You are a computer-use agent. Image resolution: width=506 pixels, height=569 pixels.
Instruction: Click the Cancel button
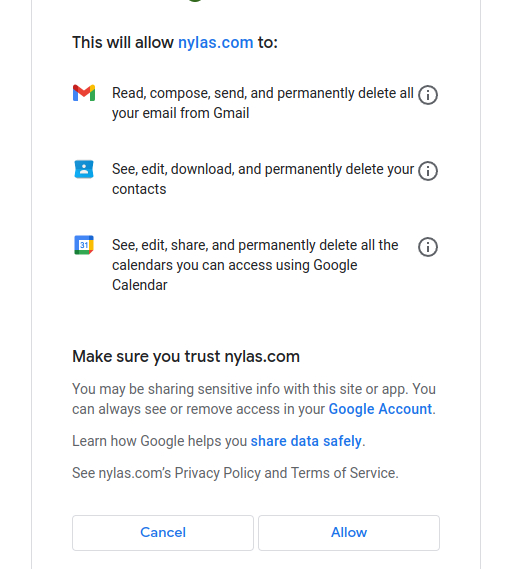click(163, 533)
